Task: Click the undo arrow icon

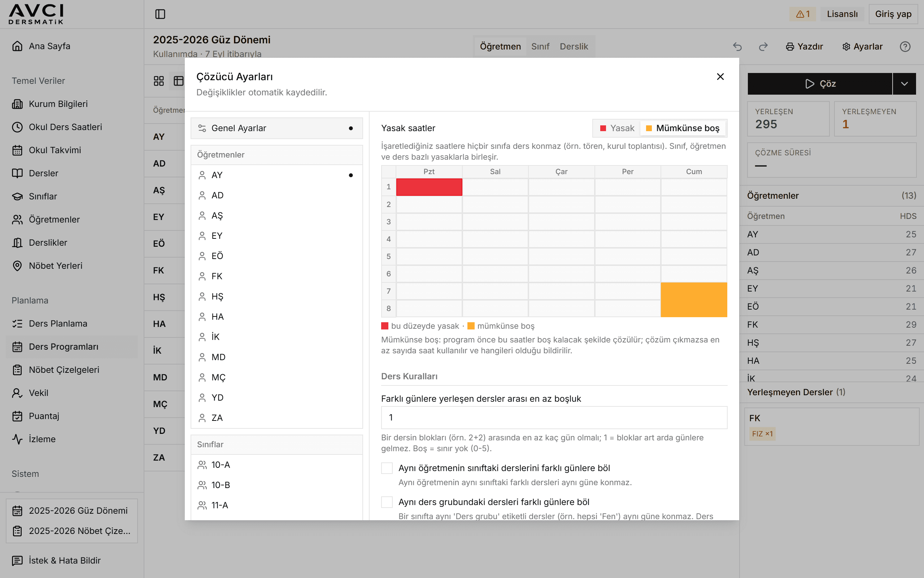Action: (x=737, y=47)
